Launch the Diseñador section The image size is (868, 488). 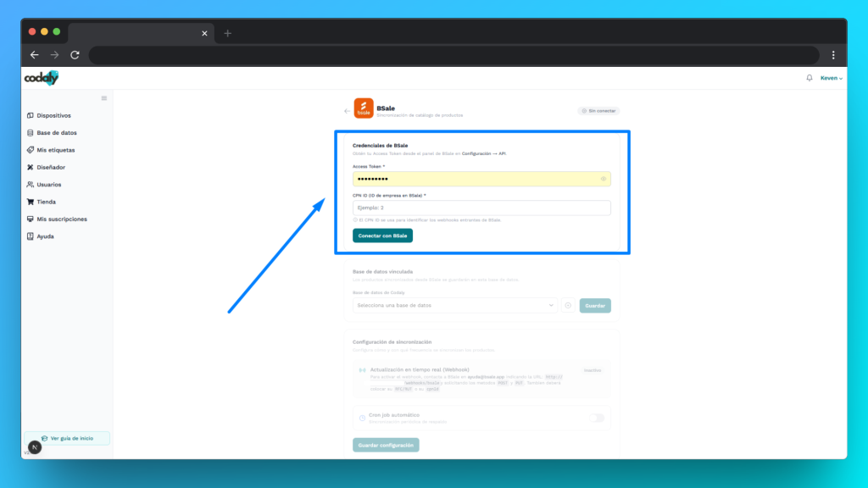(46, 167)
